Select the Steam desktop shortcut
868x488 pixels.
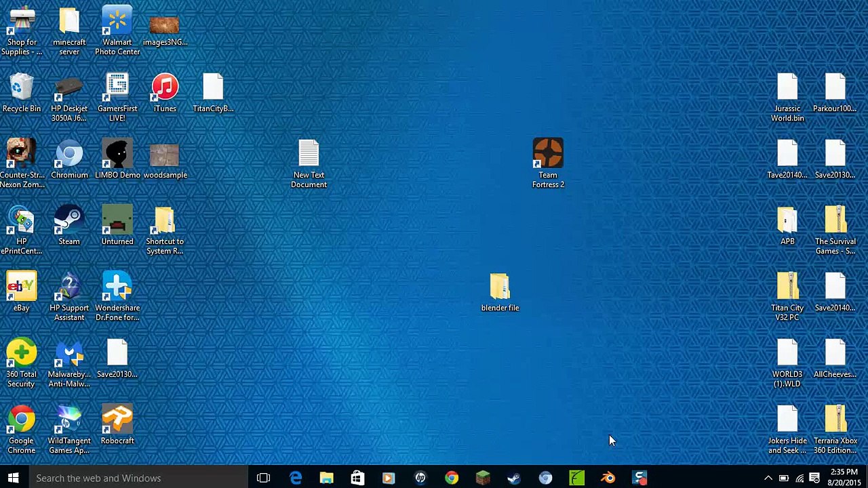click(x=69, y=226)
